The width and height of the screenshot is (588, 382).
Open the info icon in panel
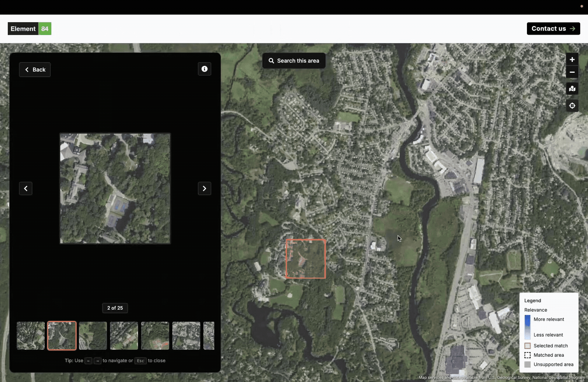pyautogui.click(x=205, y=69)
